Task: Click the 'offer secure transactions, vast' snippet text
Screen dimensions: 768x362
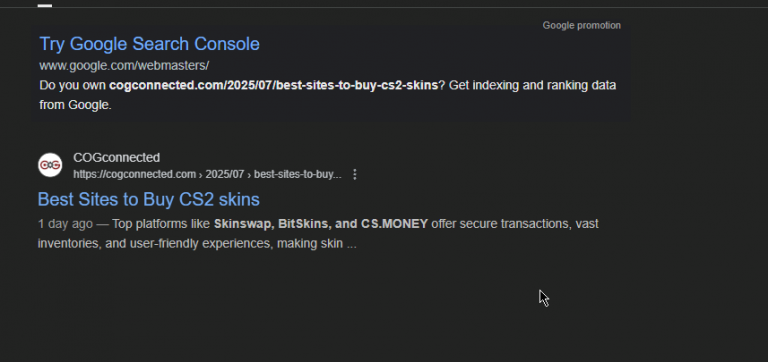Action: tap(515, 224)
